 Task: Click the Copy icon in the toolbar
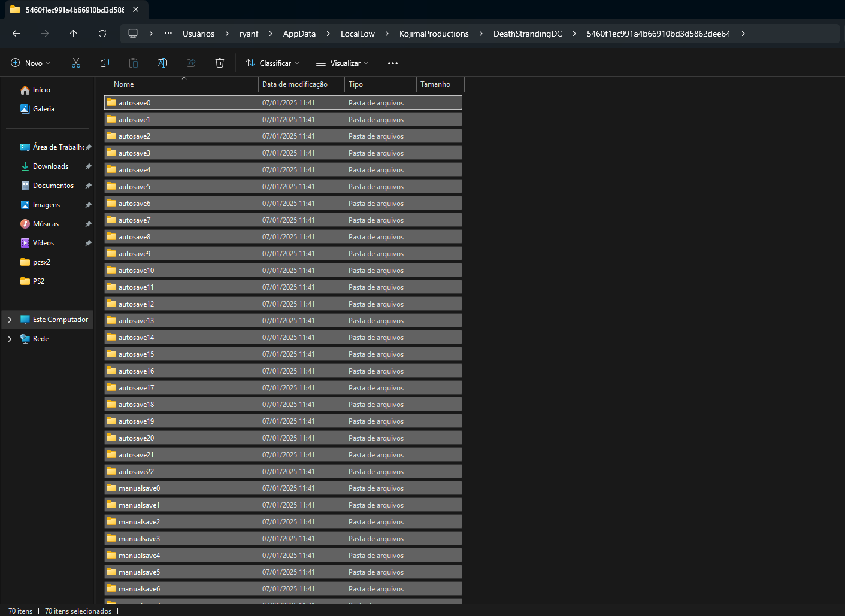click(105, 63)
